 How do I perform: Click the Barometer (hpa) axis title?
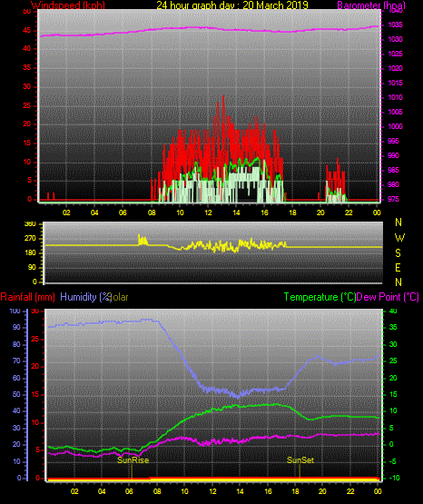pyautogui.click(x=371, y=5)
